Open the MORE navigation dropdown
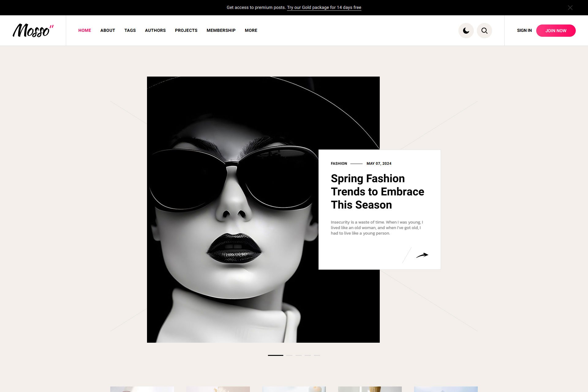Viewport: 588px width, 392px height. pyautogui.click(x=251, y=30)
